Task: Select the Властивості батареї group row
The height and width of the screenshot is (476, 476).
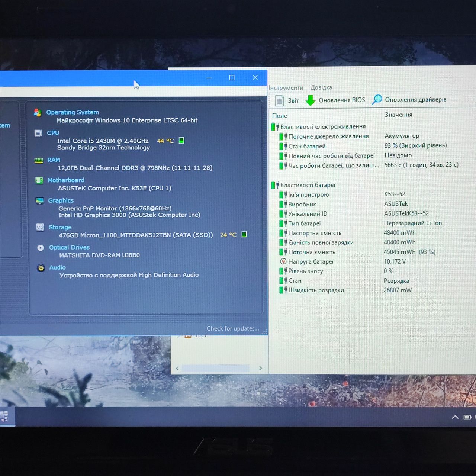Action: click(x=308, y=185)
